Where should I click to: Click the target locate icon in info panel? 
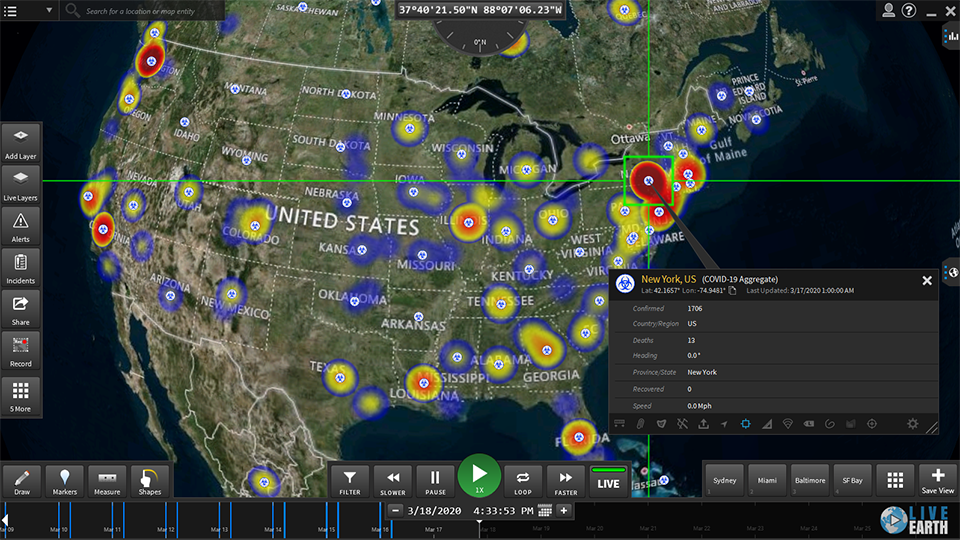click(872, 424)
